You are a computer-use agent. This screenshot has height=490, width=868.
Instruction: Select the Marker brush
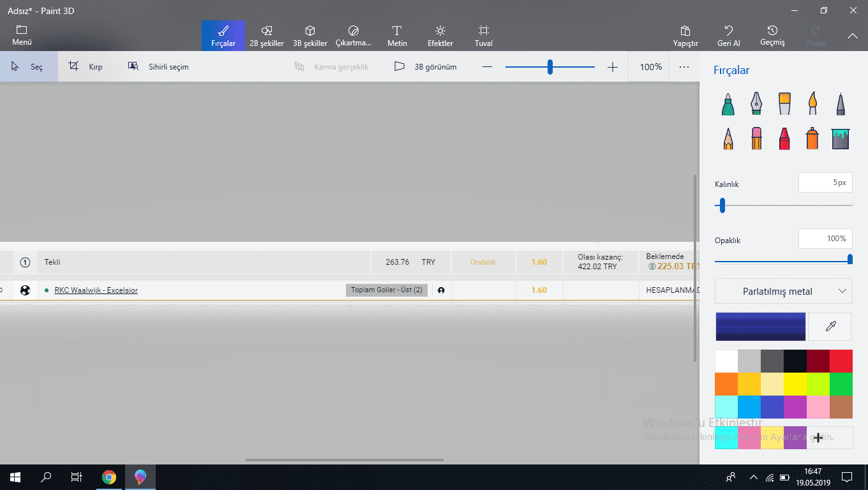pyautogui.click(x=728, y=103)
